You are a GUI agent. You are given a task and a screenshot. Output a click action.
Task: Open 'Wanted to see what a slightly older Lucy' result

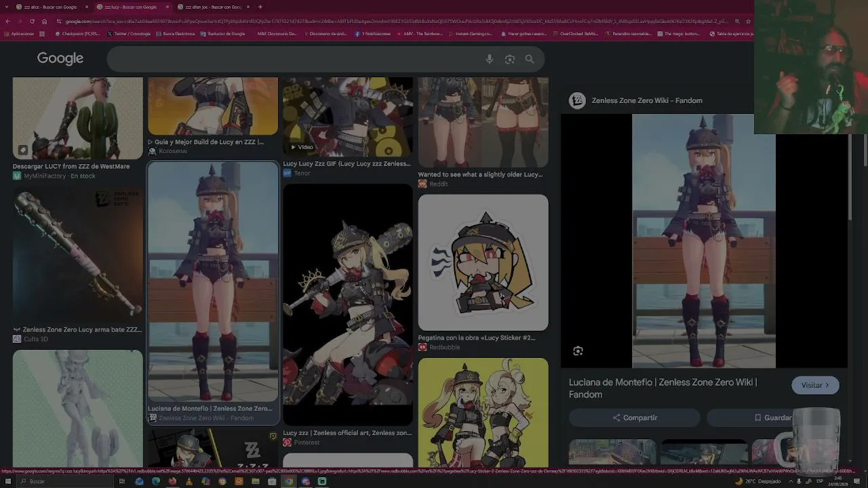pos(481,175)
